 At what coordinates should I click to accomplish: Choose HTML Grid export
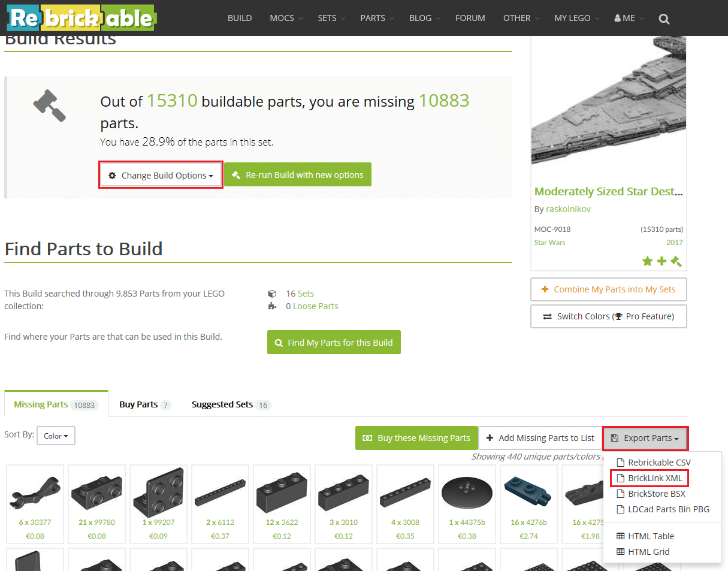click(644, 552)
